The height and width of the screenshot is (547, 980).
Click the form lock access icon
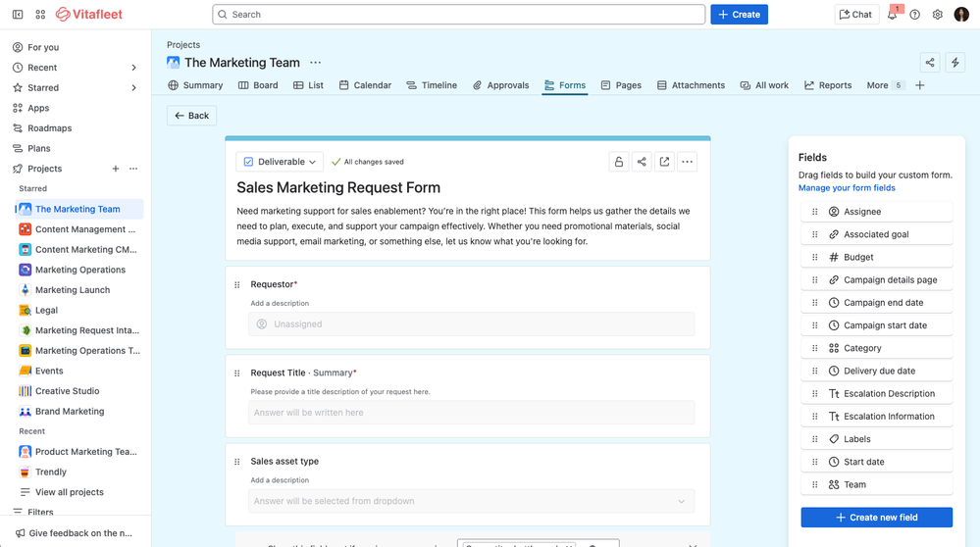[619, 162]
